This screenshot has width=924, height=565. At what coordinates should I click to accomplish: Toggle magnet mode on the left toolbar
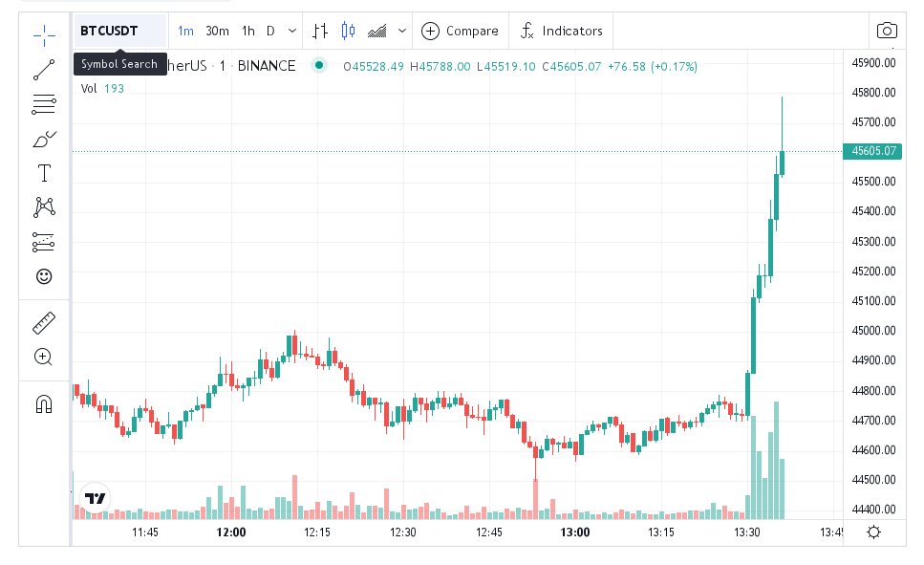click(44, 403)
